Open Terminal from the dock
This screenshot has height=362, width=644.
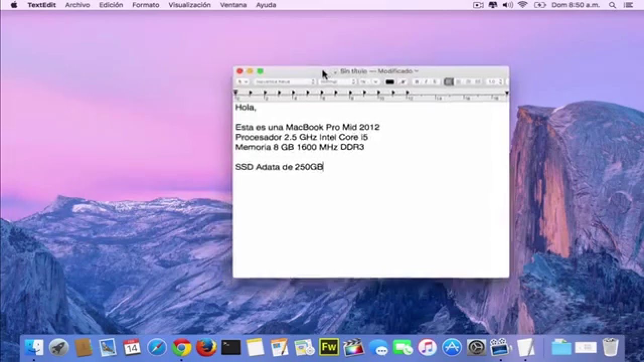[x=231, y=347]
